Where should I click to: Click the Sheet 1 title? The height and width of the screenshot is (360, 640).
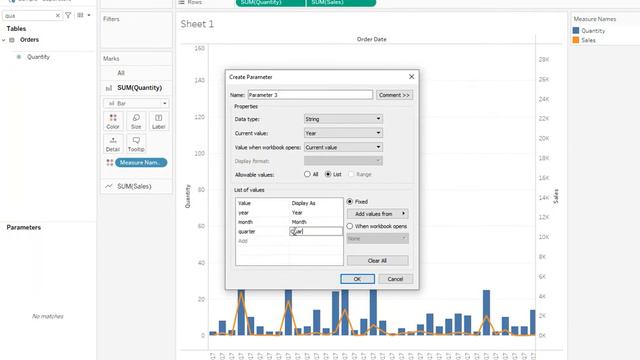click(197, 24)
